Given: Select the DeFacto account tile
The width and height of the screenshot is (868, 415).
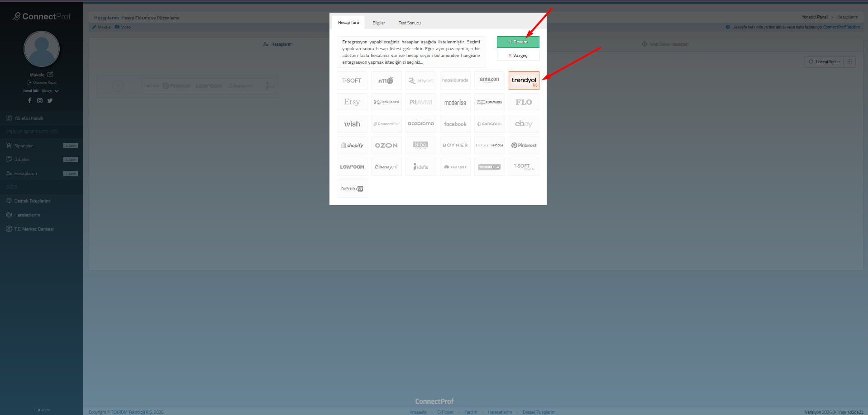Looking at the screenshot, I should tap(352, 189).
